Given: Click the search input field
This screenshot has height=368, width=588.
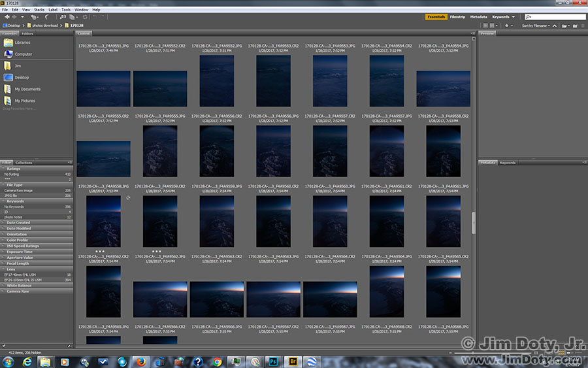Looking at the screenshot, I should tap(555, 17).
